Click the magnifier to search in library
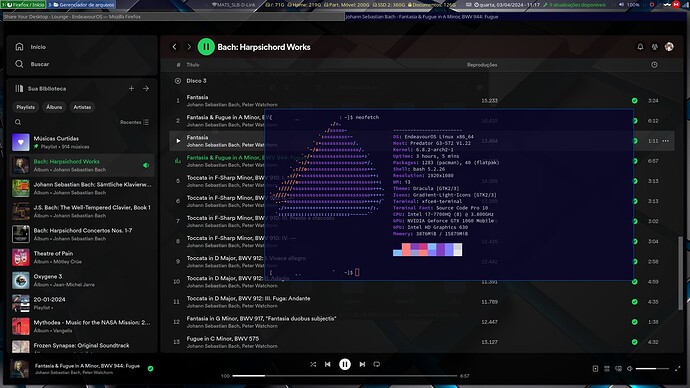 18,122
